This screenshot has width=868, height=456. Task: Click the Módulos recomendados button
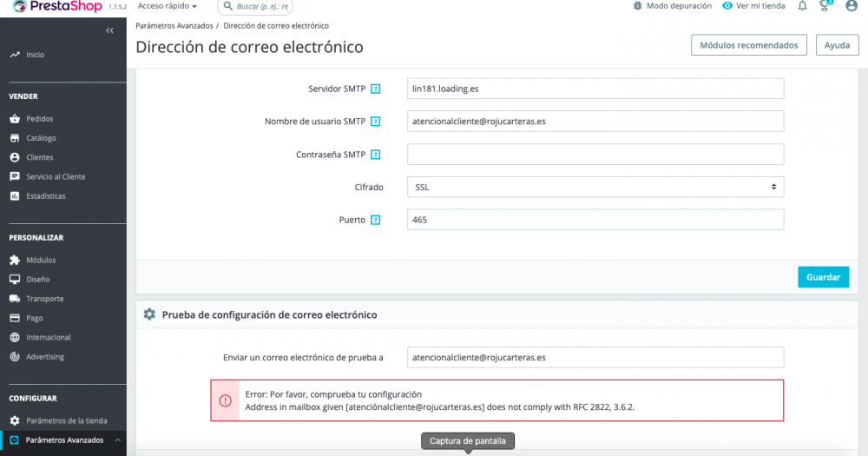point(748,45)
